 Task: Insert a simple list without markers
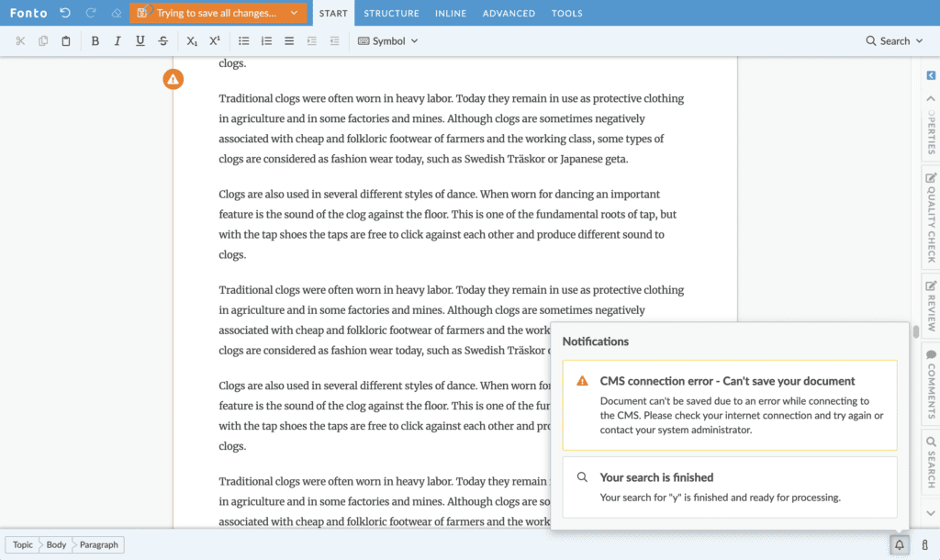289,40
